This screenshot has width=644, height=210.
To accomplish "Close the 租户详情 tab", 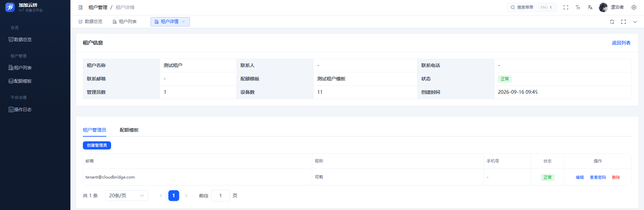I will [x=183, y=22].
